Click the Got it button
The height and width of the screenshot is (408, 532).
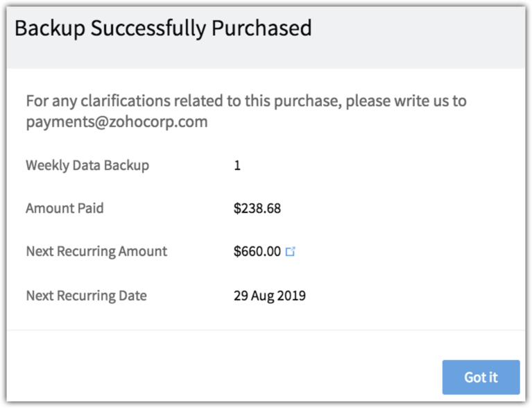481,377
